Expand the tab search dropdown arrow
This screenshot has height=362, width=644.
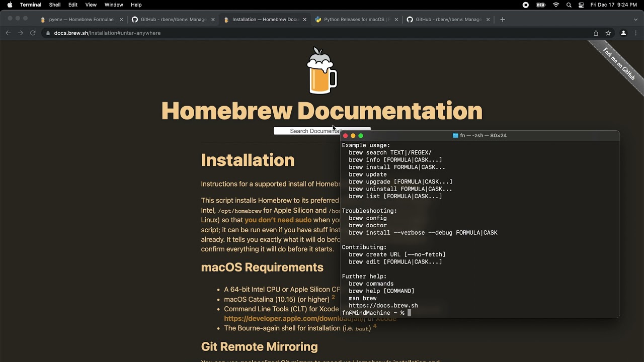click(x=635, y=20)
